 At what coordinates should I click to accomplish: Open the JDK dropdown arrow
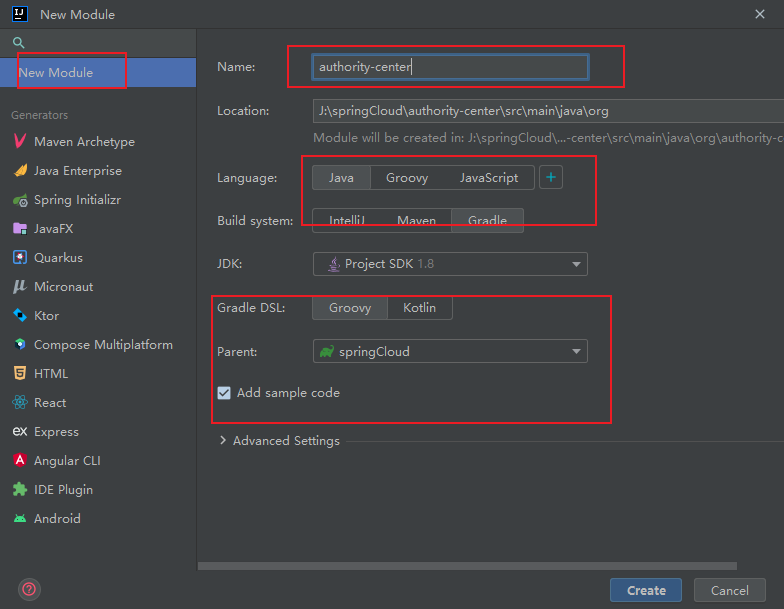click(x=576, y=264)
